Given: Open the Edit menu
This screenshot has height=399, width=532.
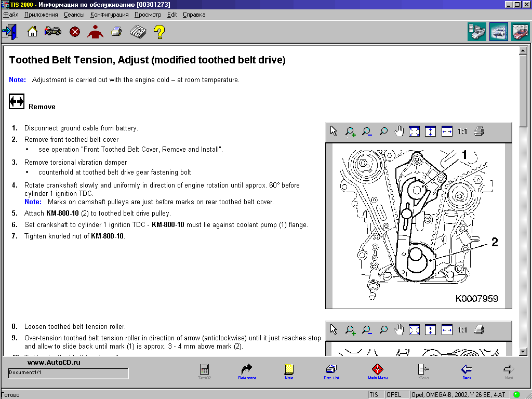Looking at the screenshot, I should (x=172, y=15).
